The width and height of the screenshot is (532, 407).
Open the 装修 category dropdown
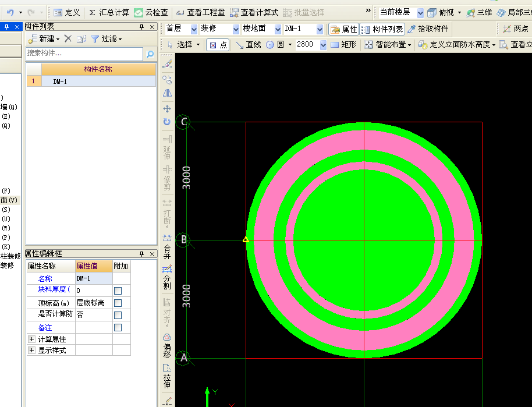pos(236,29)
